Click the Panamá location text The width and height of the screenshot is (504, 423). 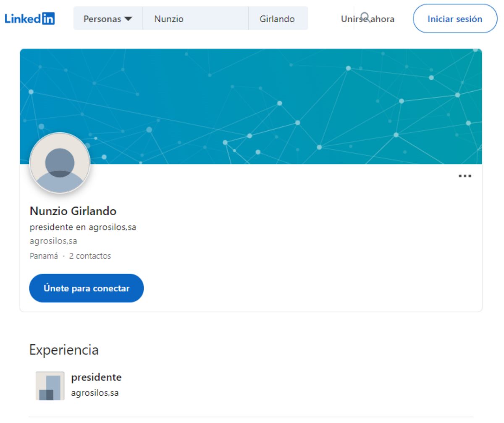[x=44, y=256]
